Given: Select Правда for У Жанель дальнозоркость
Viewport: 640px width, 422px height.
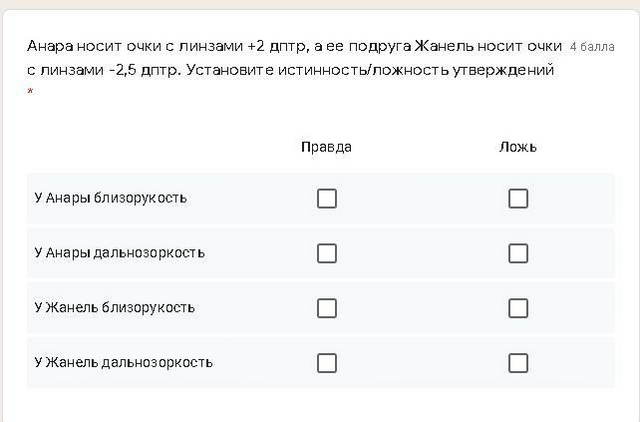Looking at the screenshot, I should pyautogui.click(x=327, y=363).
